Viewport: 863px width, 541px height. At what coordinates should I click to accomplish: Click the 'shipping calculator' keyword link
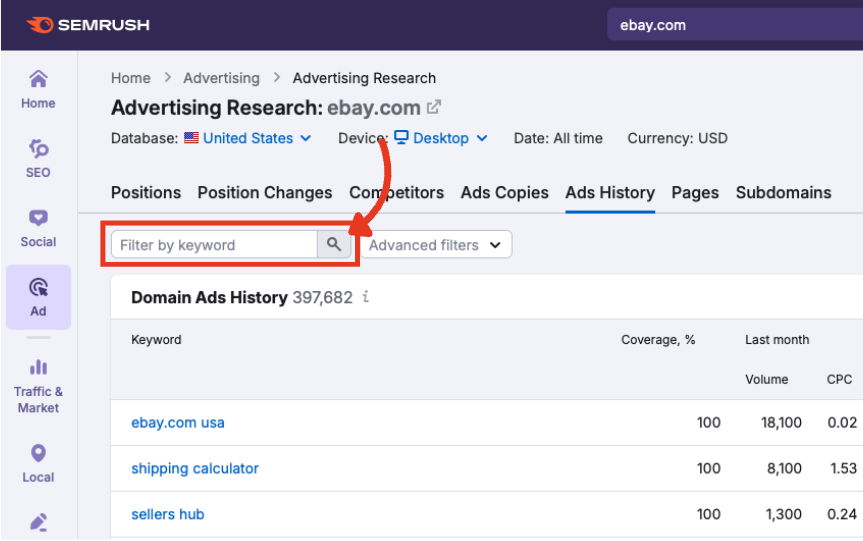pyautogui.click(x=195, y=468)
